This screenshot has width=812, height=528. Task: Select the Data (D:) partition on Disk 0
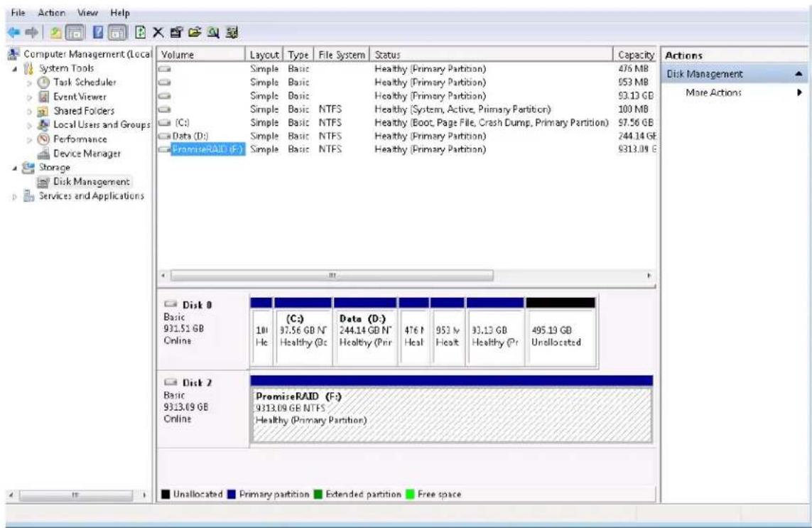[x=366, y=330]
